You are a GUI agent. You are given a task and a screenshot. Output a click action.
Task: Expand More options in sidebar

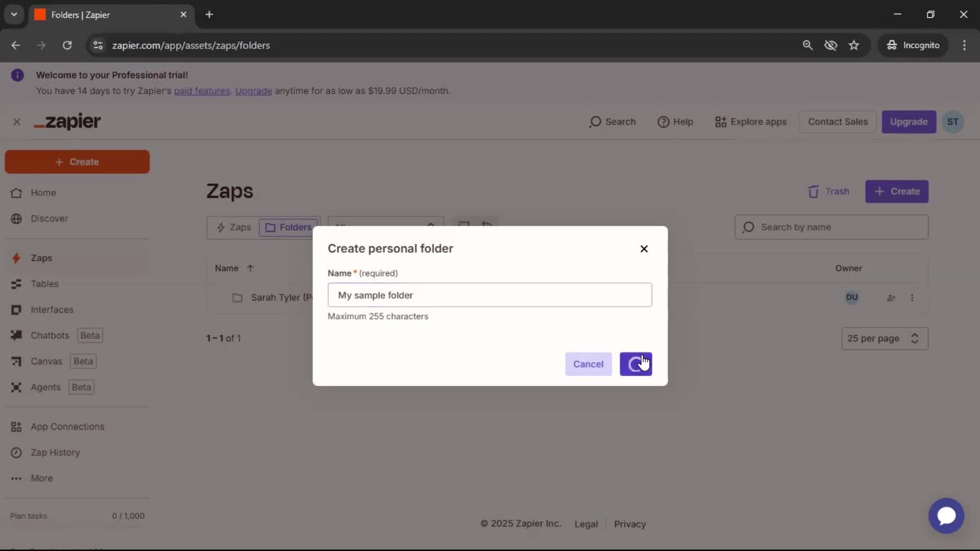[77, 479]
